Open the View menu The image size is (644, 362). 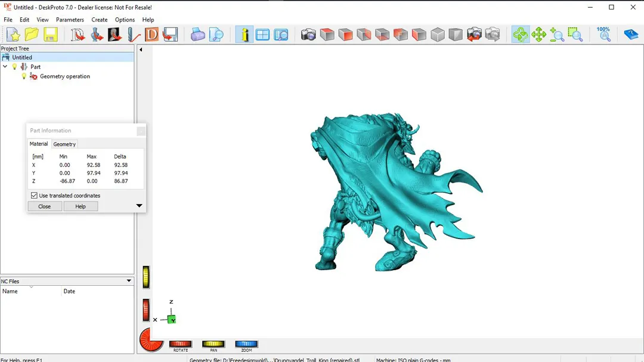click(x=42, y=20)
